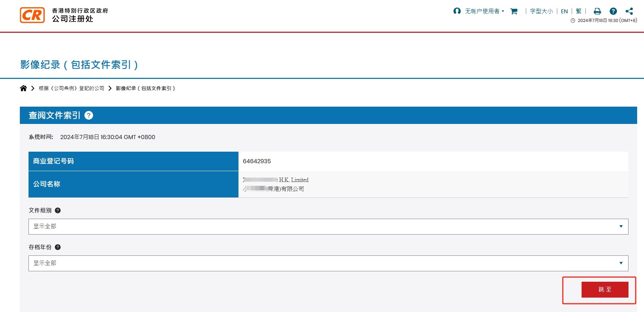Click help icon next to 文件组别

58,210
